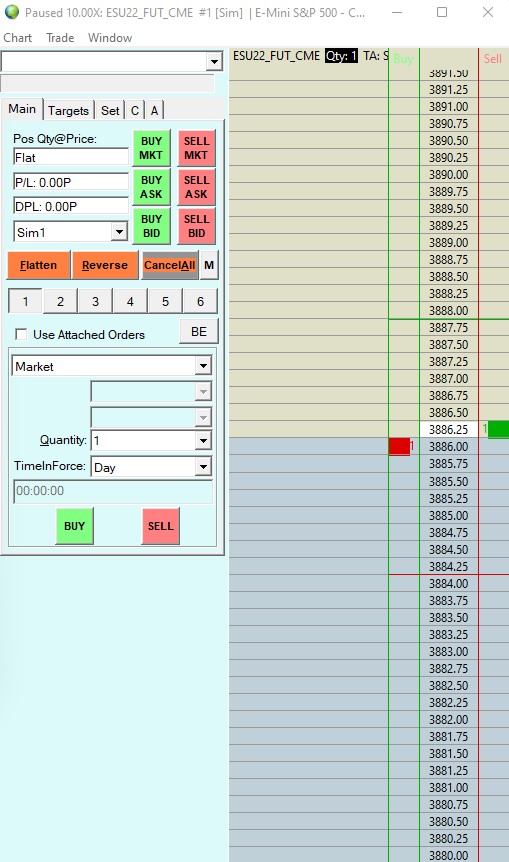Reverse the current position
Screen dimensions: 509x862
(x=104, y=265)
